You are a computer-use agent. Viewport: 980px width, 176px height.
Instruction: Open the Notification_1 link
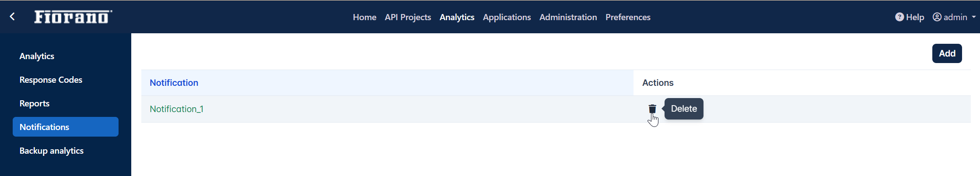pyautogui.click(x=176, y=109)
